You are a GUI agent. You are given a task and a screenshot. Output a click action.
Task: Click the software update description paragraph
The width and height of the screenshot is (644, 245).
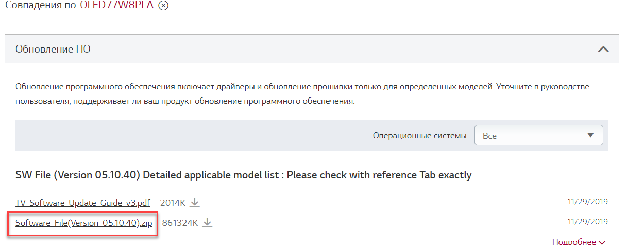coord(302,93)
